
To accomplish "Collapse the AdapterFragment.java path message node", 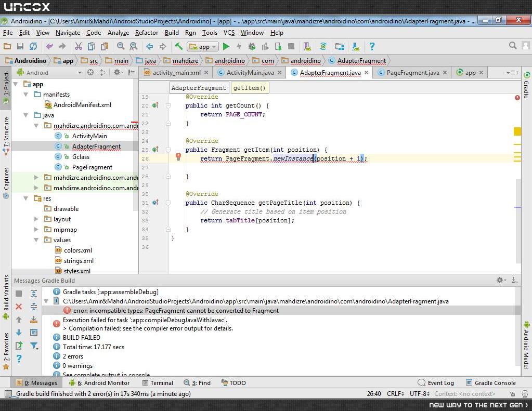I will (46, 301).
